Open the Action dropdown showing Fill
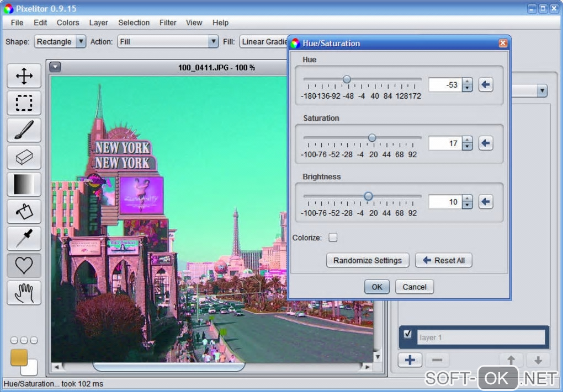The image size is (563, 392). (168, 41)
